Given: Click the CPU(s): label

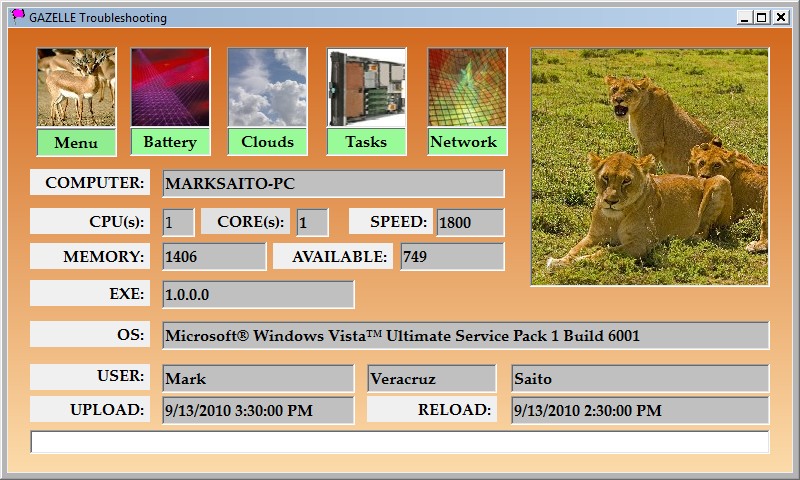Looking at the screenshot, I should click(x=90, y=221).
